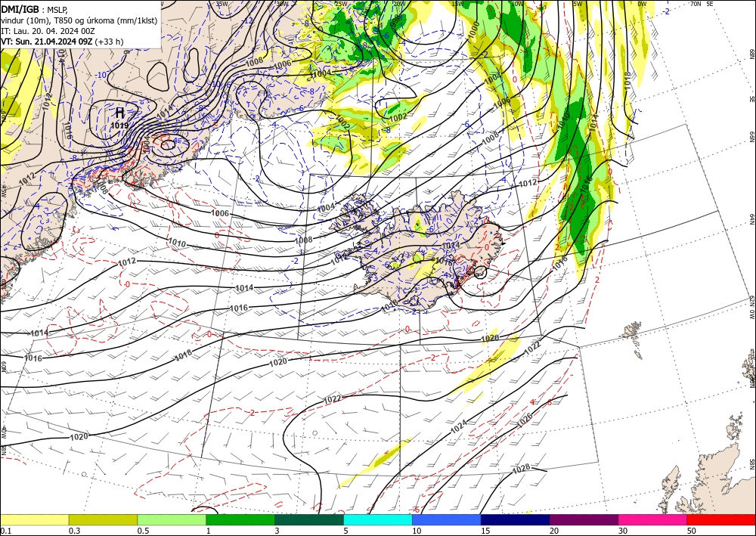The width and height of the screenshot is (756, 536).
Task: Click the legend value "0.3"
Action: [74, 531]
